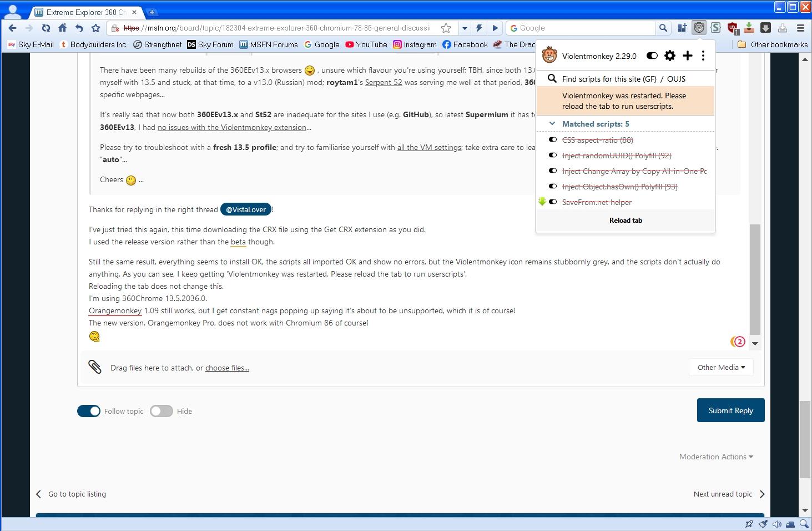This screenshot has width=812, height=531.
Task: Open the uBlock Origin shield icon
Action: click(733, 28)
